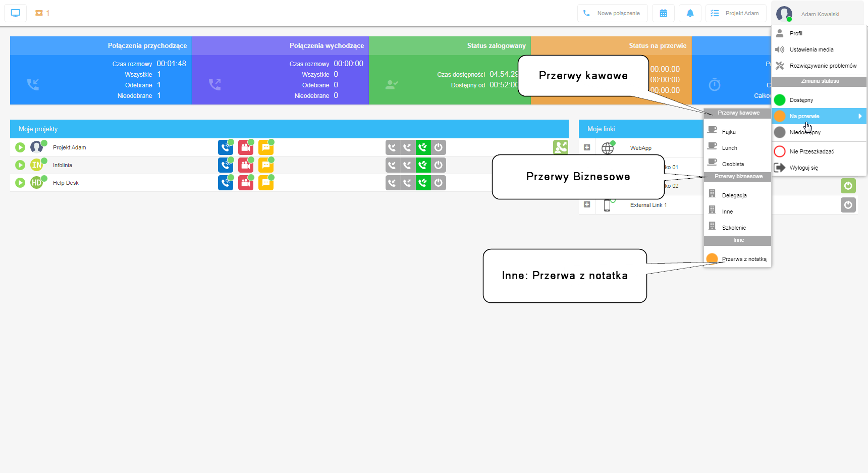Toggle gray power button in Projekt Adam row
The height and width of the screenshot is (473, 868).
pos(439,147)
